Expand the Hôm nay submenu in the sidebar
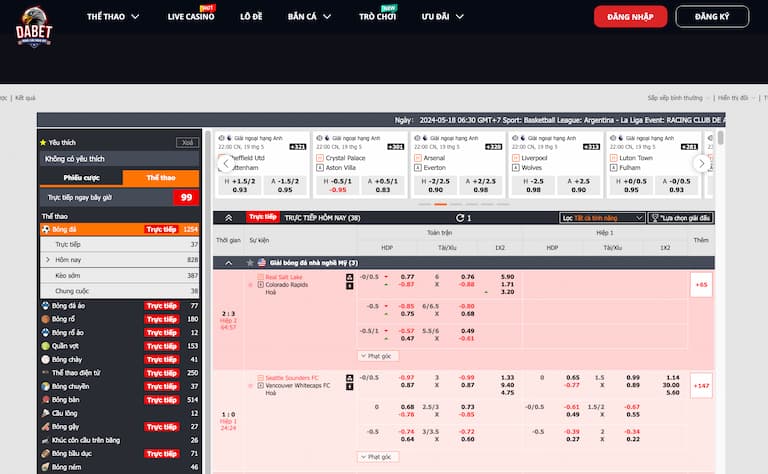Viewport: 768px width, 474px height. (48, 260)
